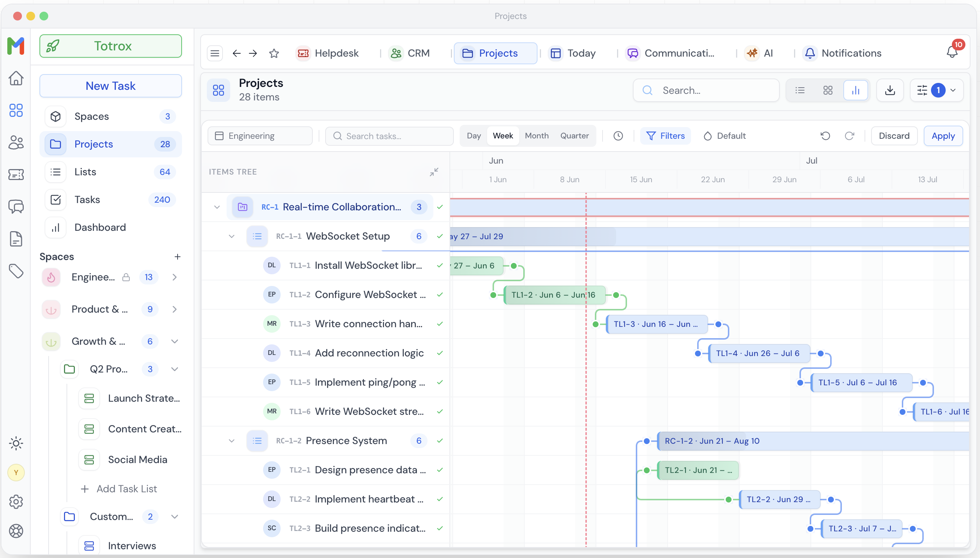Open the view settings dropdown with badge 1
Image resolution: width=980 pixels, height=558 pixels.
[x=936, y=91]
